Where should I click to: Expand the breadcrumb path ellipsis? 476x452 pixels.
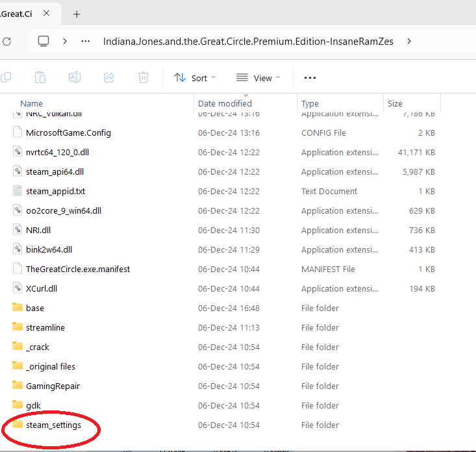[x=85, y=41]
